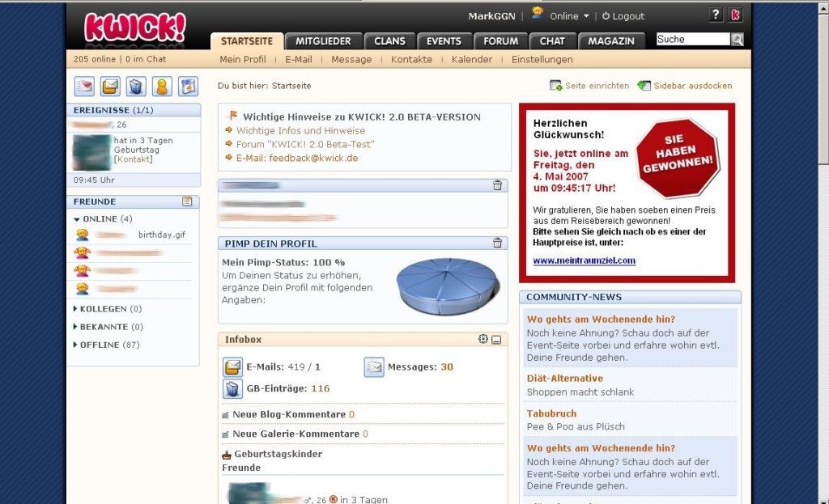Click the search magnifier button
This screenshot has width=829, height=504.
(737, 39)
